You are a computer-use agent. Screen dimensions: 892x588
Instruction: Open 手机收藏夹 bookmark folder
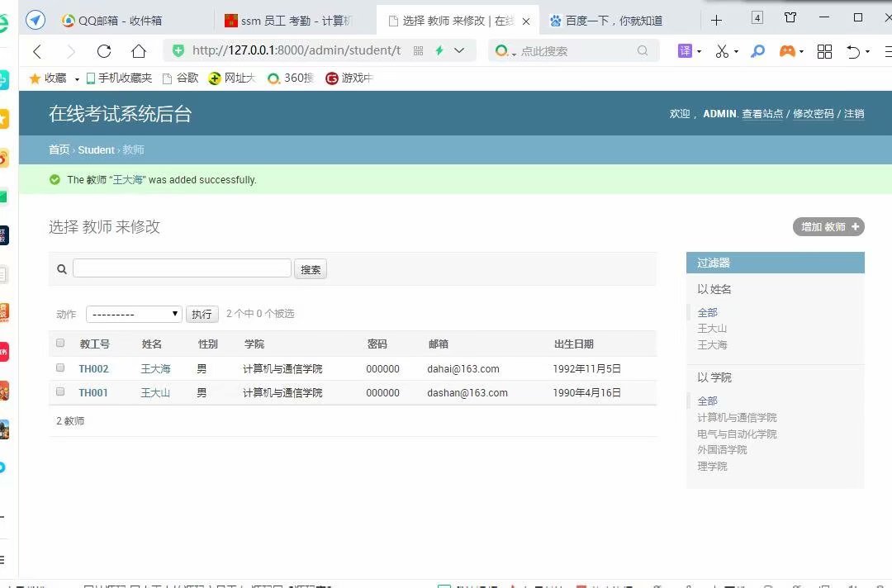tap(119, 78)
